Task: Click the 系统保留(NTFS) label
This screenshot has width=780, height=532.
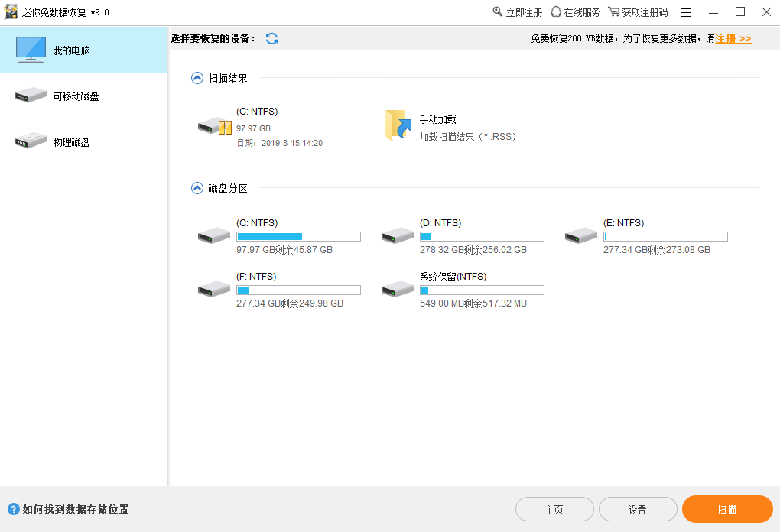Action: [453, 277]
